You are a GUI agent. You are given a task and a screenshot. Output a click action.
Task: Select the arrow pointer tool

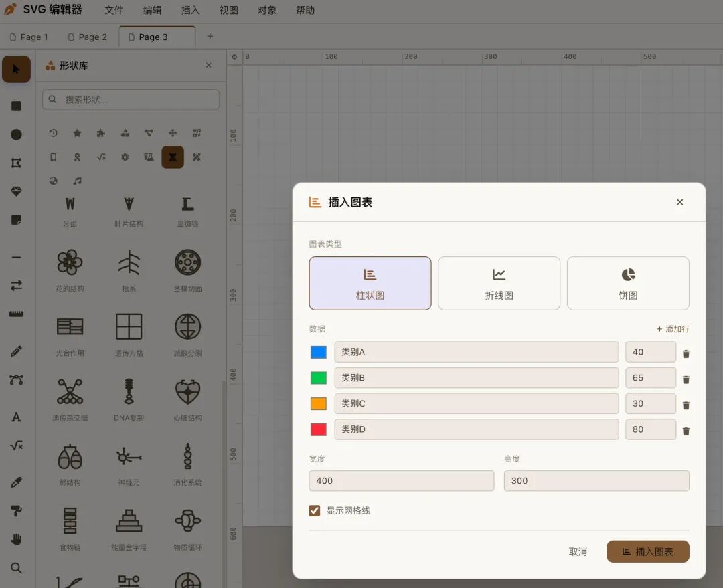[16, 69]
